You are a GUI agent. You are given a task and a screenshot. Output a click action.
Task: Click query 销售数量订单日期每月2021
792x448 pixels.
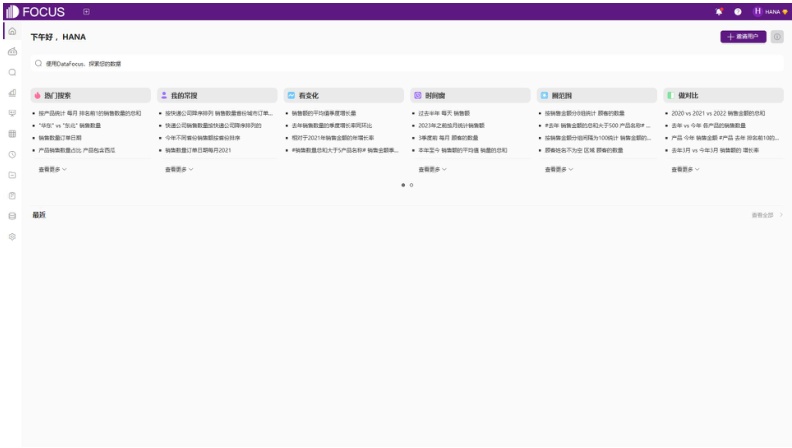[198, 151]
